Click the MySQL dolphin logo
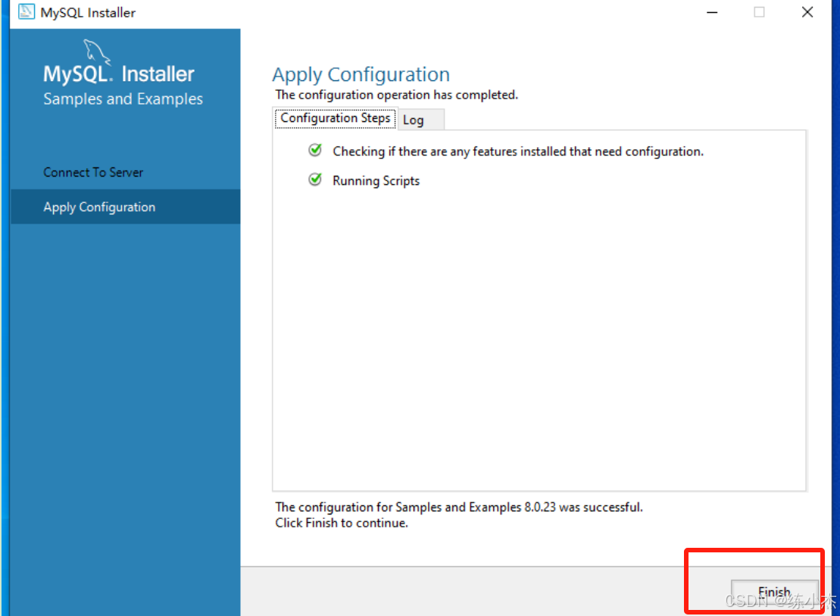 97,52
